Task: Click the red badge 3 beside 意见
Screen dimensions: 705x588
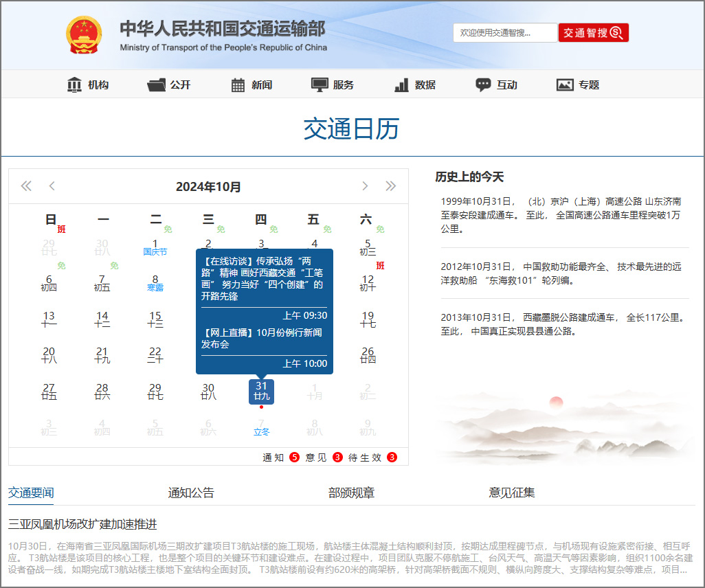Action: tap(337, 457)
